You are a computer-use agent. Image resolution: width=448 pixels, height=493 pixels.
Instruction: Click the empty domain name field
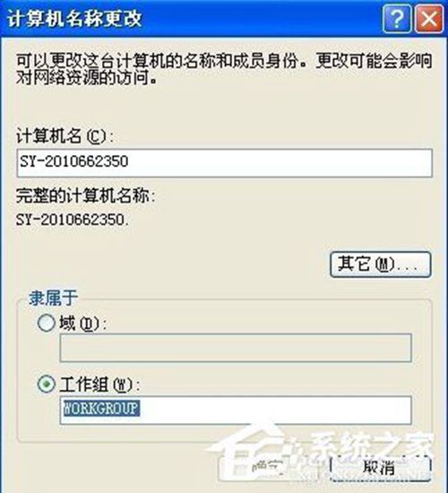236,348
